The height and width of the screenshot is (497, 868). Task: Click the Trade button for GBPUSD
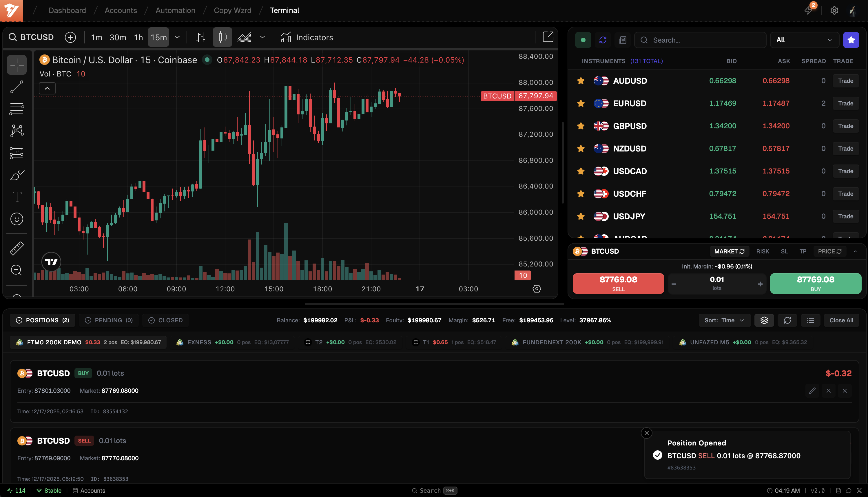(845, 126)
